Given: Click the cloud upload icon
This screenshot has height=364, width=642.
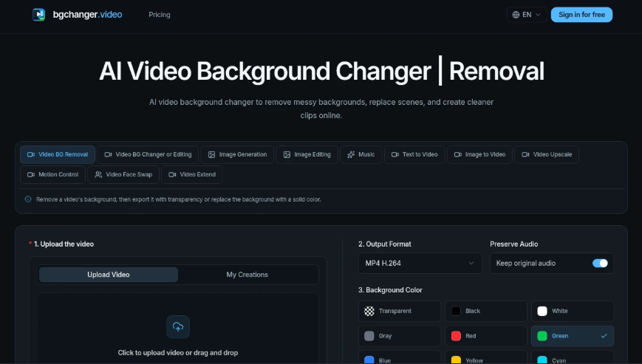Looking at the screenshot, I should [178, 327].
